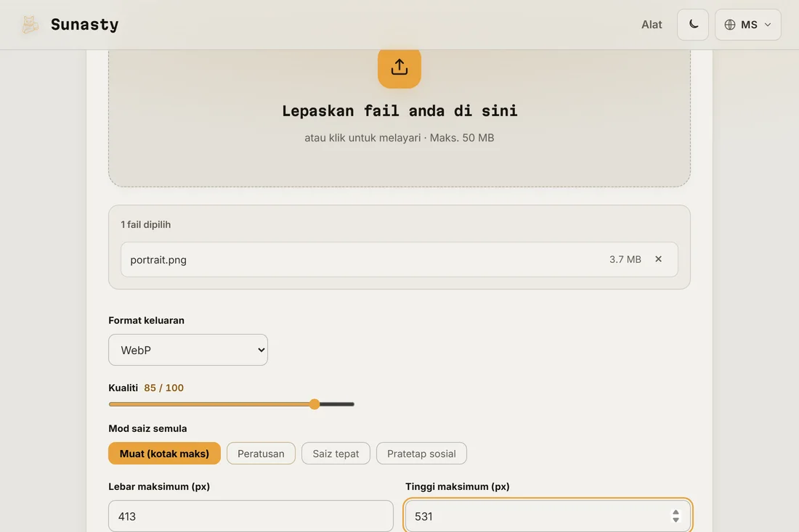Click the Sunasty cat logo icon
This screenshot has width=799, height=532.
pos(30,25)
